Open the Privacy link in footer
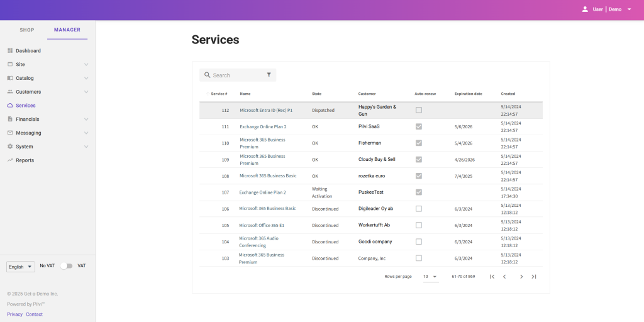The height and width of the screenshot is (322, 644). (x=14, y=314)
